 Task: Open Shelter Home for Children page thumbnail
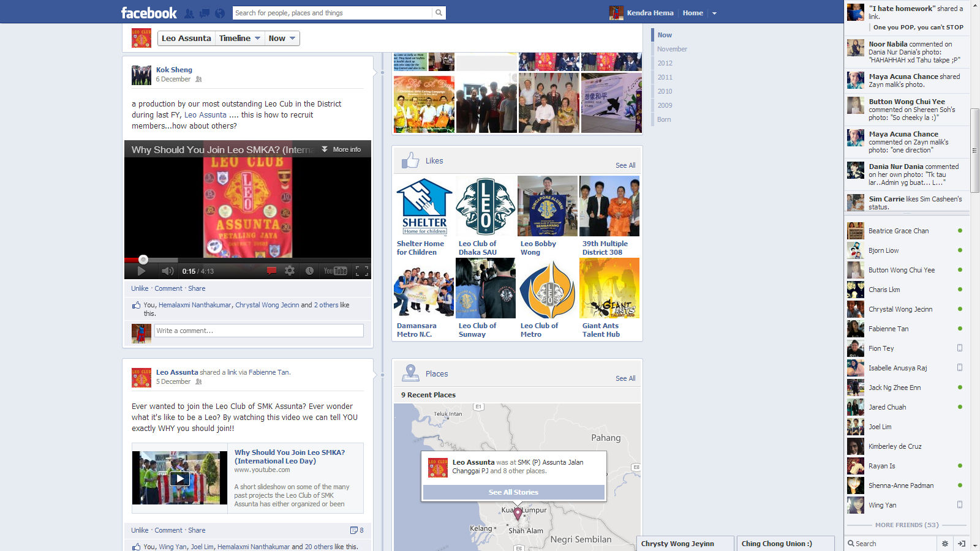coord(424,206)
